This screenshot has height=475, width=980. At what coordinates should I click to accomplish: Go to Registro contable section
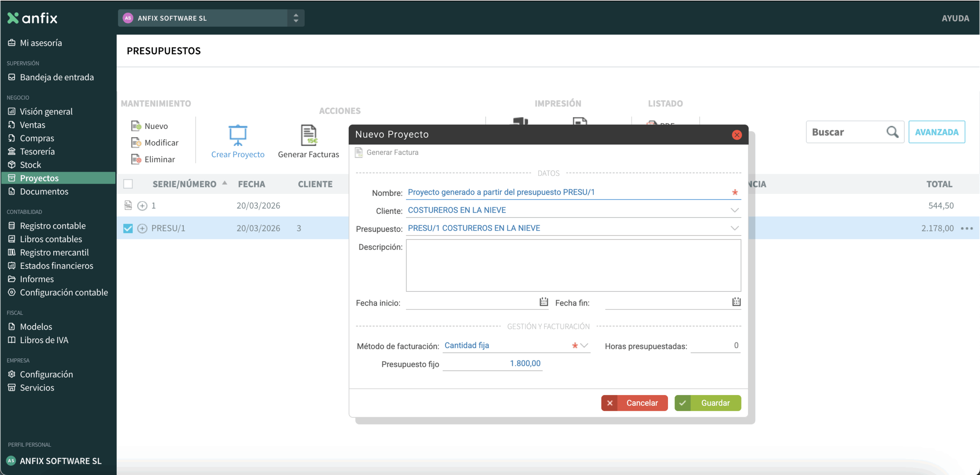click(53, 226)
